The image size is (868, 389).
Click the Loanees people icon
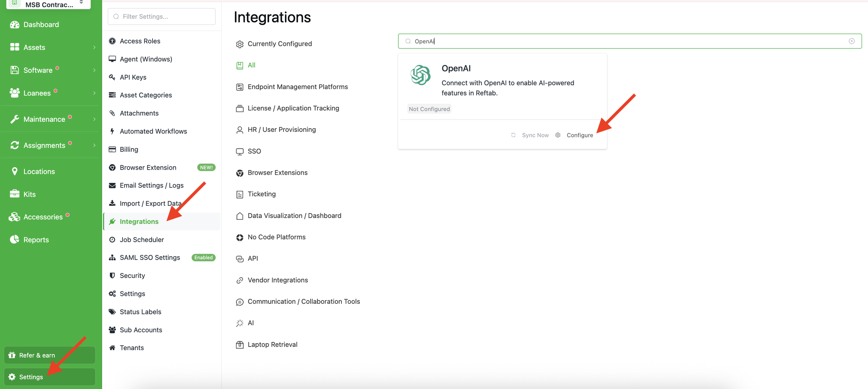15,93
